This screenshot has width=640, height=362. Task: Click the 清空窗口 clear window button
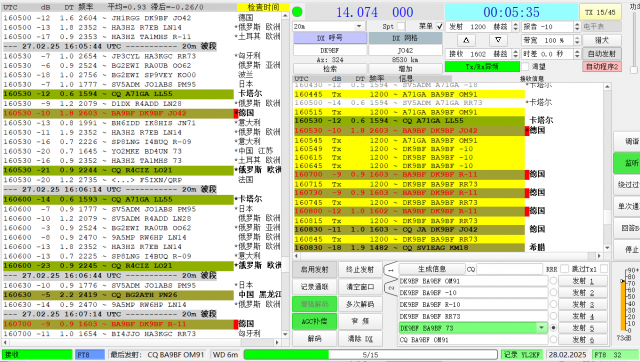pos(360,287)
